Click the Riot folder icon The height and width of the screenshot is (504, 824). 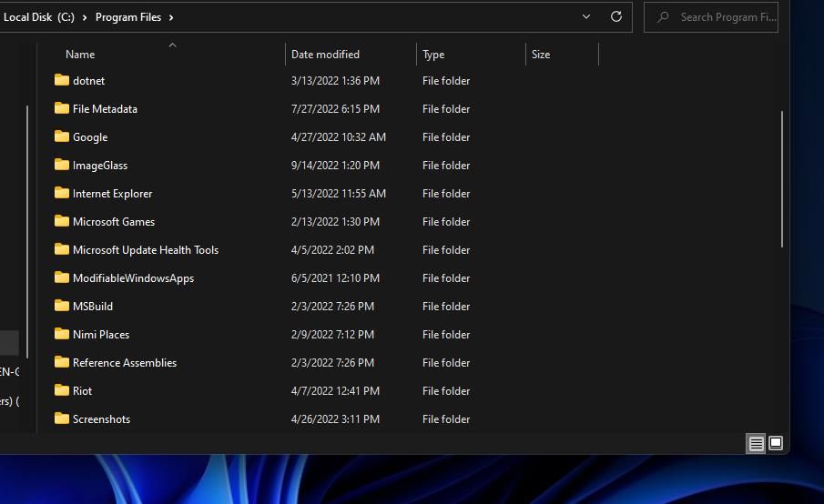(62, 390)
